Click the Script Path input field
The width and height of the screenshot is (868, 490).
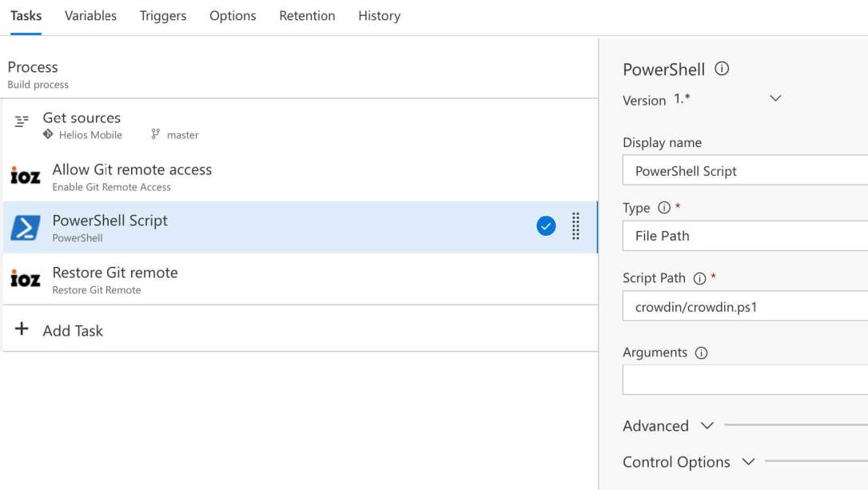pyautogui.click(x=745, y=306)
